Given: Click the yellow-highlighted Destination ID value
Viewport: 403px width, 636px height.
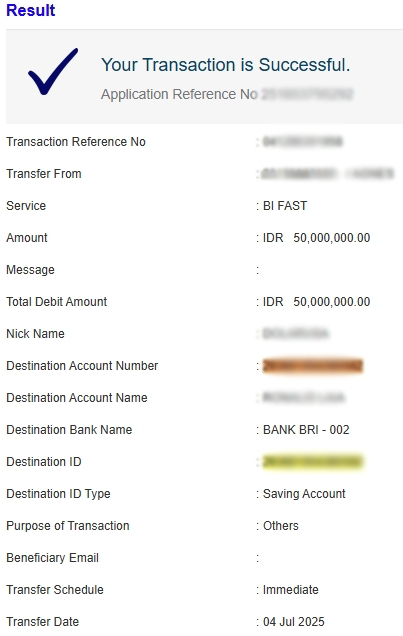Looking at the screenshot, I should 313,462.
